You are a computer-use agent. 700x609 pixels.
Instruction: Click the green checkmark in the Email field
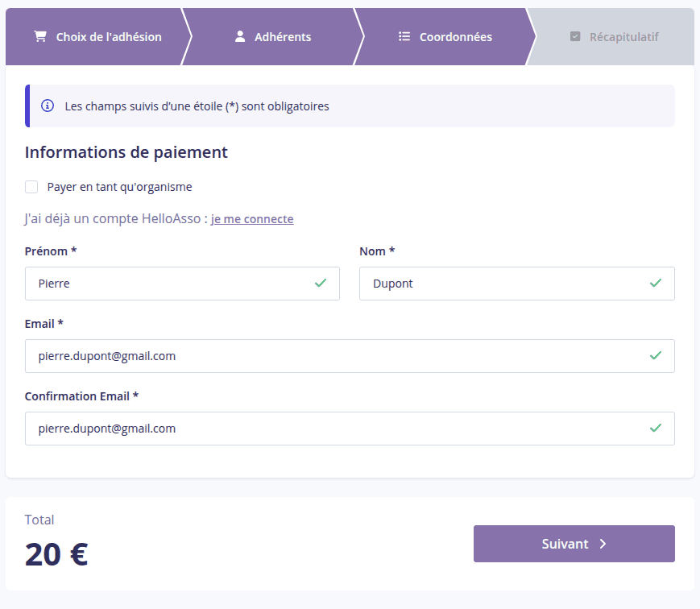pyautogui.click(x=656, y=356)
